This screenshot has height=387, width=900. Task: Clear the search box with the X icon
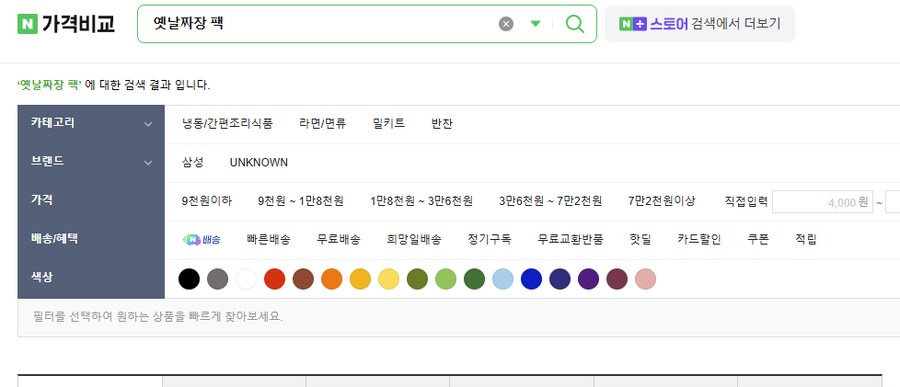tap(506, 24)
